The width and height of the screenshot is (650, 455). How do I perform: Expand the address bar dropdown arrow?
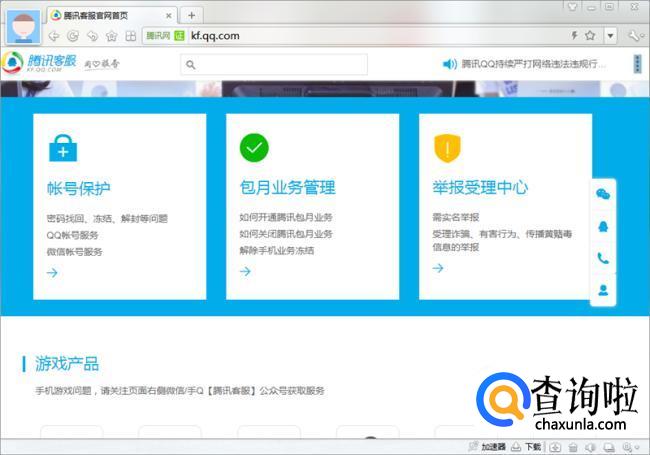click(x=610, y=36)
